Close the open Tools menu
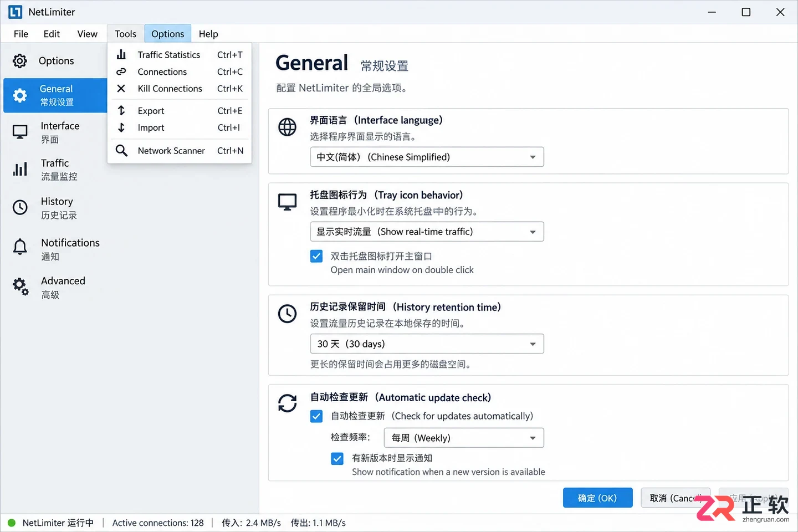Screen dimensions: 798x532 click(125, 34)
